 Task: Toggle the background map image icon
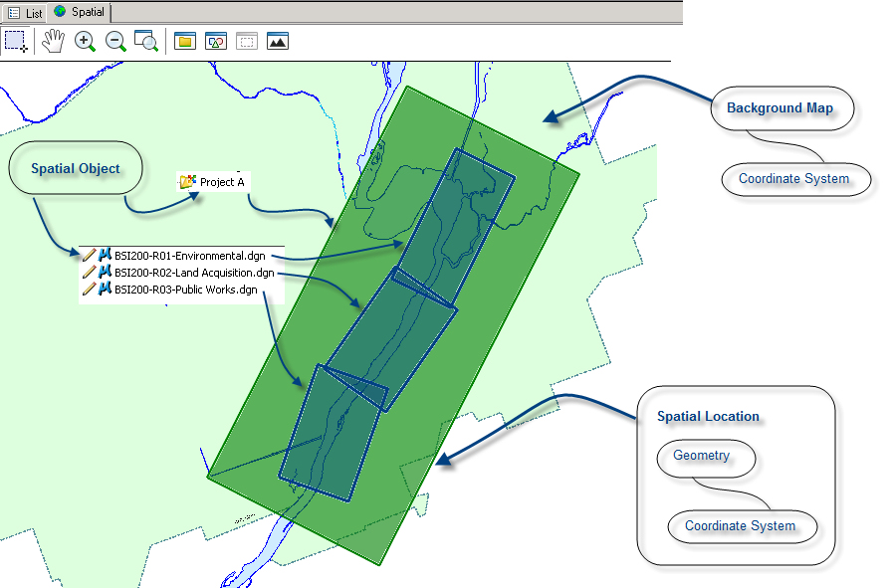278,41
